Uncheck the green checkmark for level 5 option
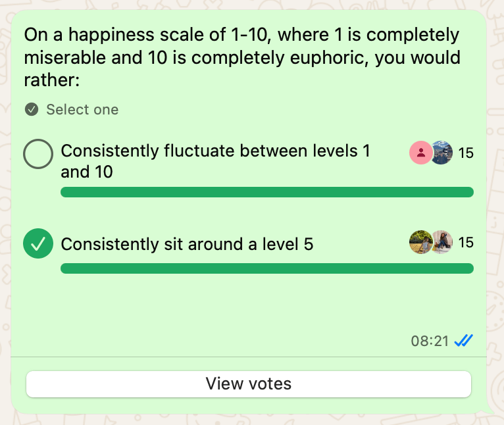The width and height of the screenshot is (504, 425). click(x=38, y=243)
